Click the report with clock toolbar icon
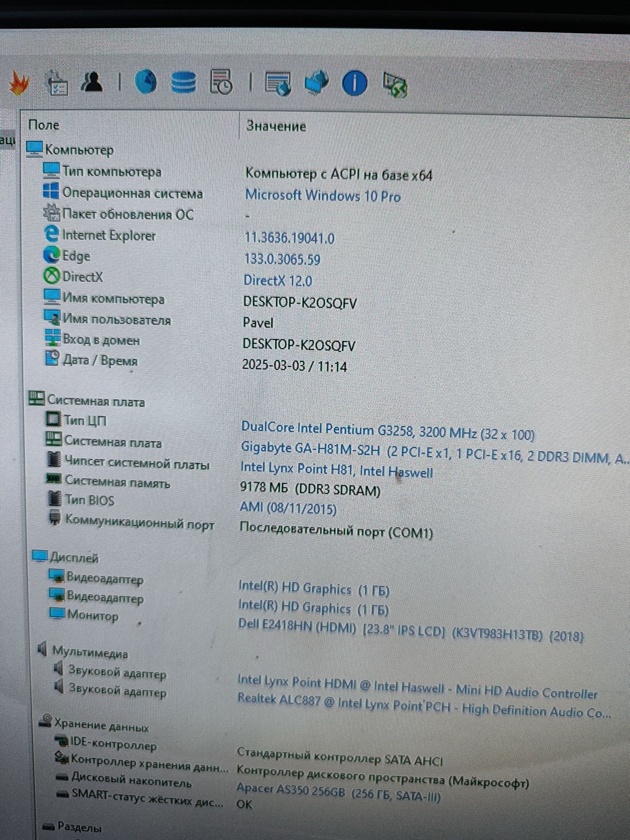 pos(221,81)
